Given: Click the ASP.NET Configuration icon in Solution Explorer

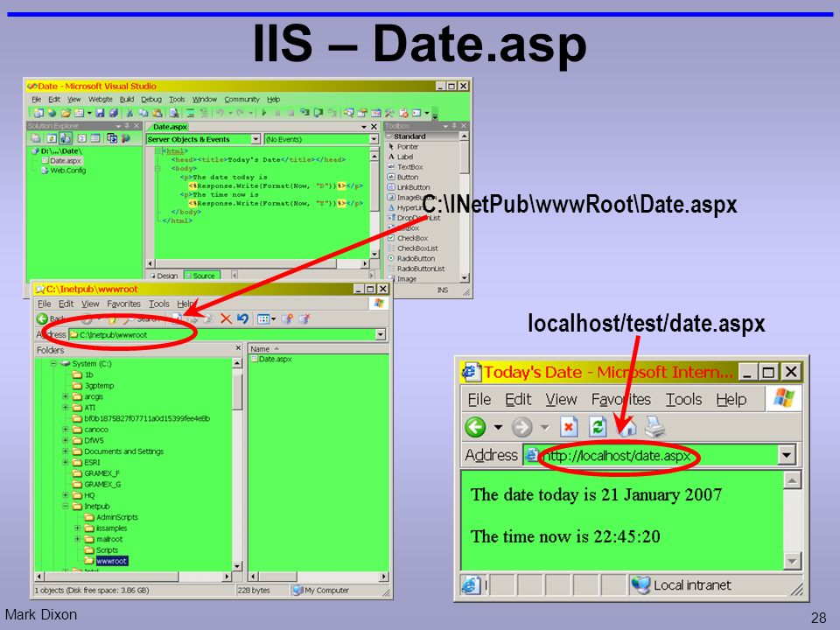Looking at the screenshot, I should click(x=125, y=138).
